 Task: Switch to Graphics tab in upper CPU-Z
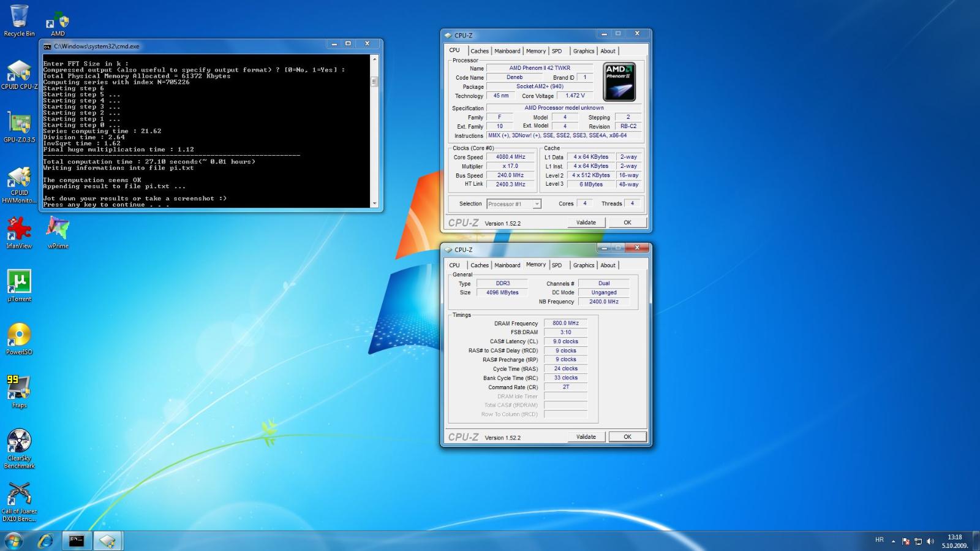click(x=584, y=51)
